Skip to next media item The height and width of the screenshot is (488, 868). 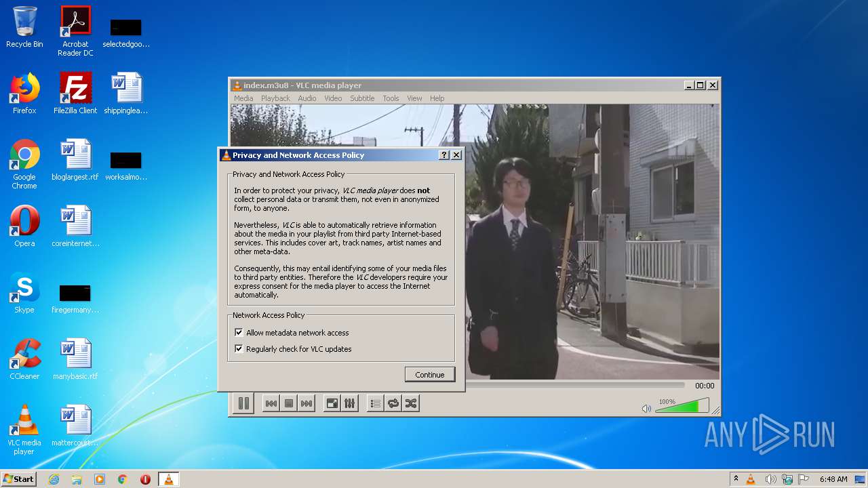[307, 403]
